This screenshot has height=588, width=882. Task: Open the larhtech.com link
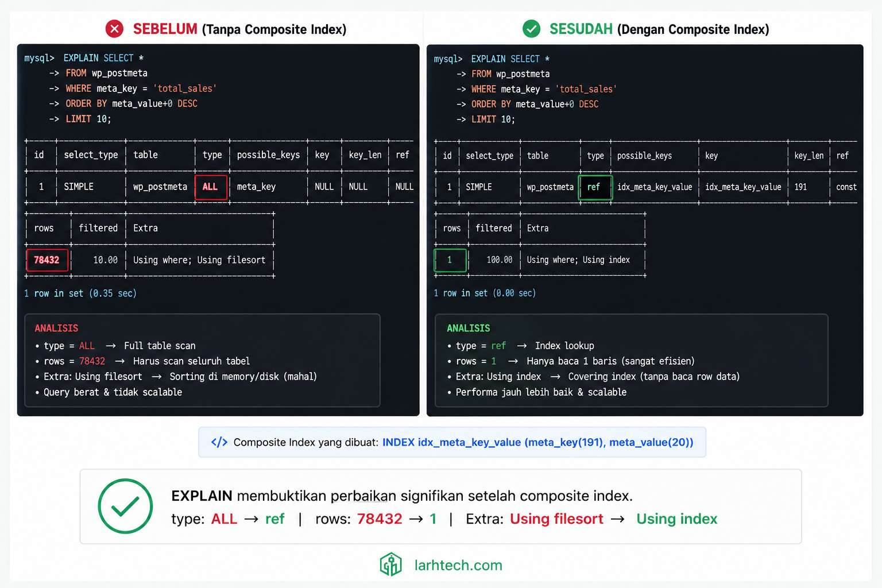(x=458, y=565)
